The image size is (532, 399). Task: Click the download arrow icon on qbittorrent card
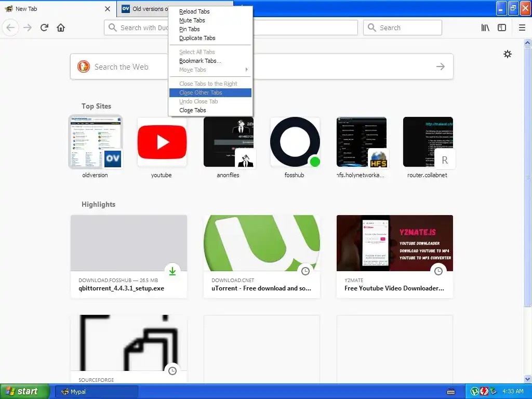(x=172, y=271)
